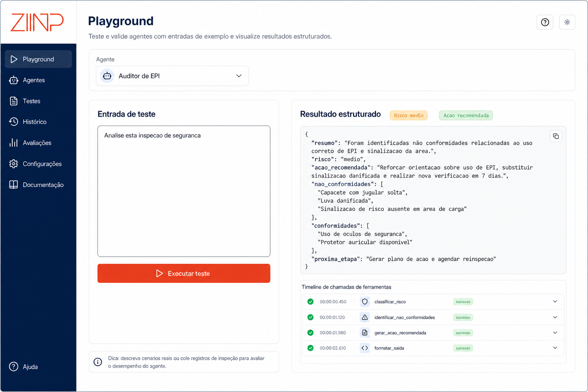Toggle the light theme sun icon

tap(567, 22)
